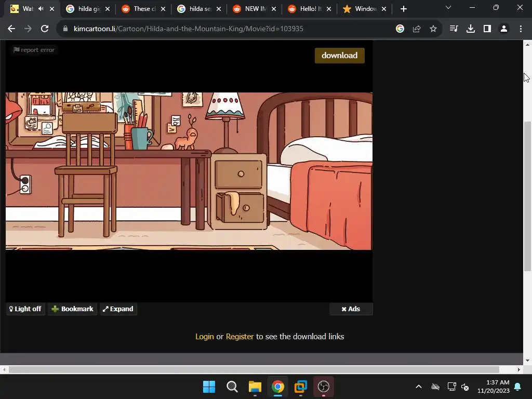532x399 pixels.
Task: Open a new tab
Action: 403,9
